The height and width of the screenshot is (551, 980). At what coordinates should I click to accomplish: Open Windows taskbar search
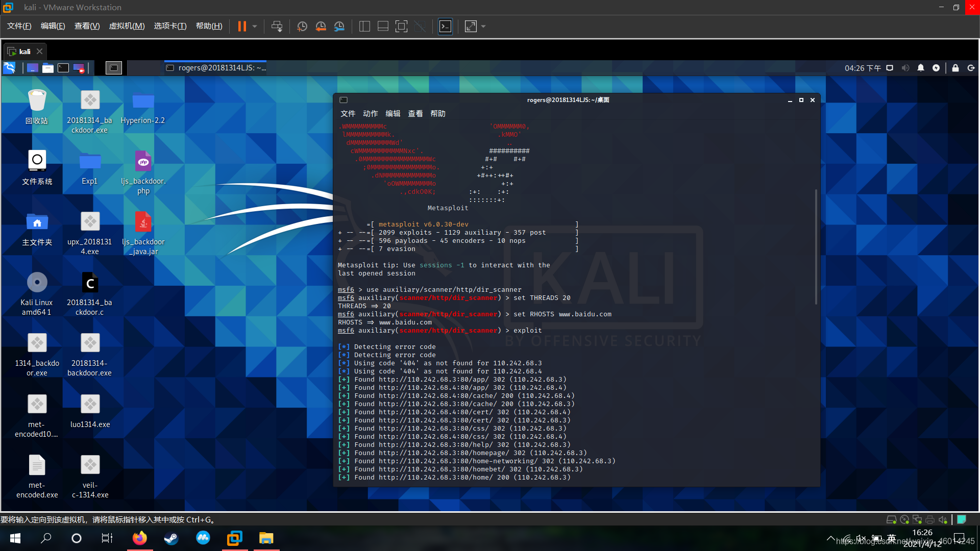(46, 538)
